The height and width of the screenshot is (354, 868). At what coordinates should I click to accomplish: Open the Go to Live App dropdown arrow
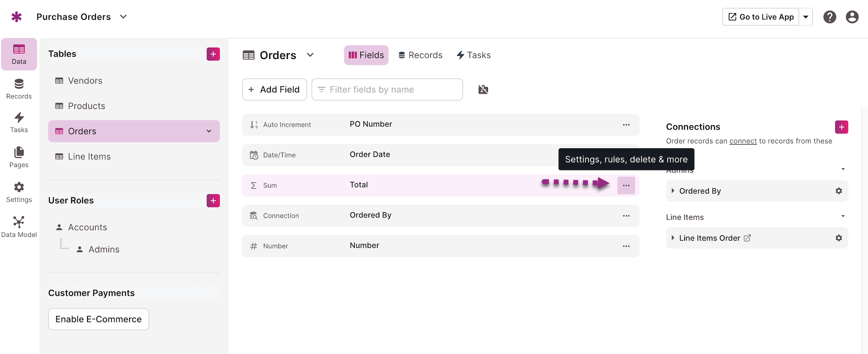click(x=806, y=17)
